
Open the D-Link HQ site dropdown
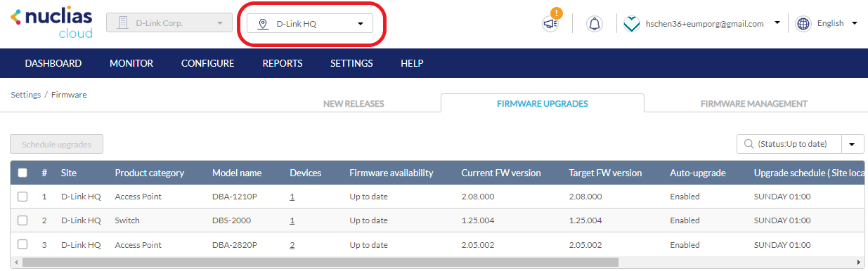310,24
